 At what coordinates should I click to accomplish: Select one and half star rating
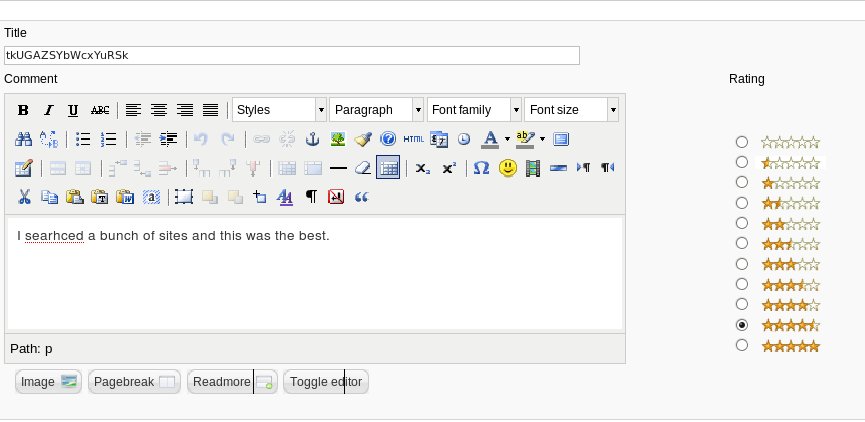pyautogui.click(x=742, y=203)
